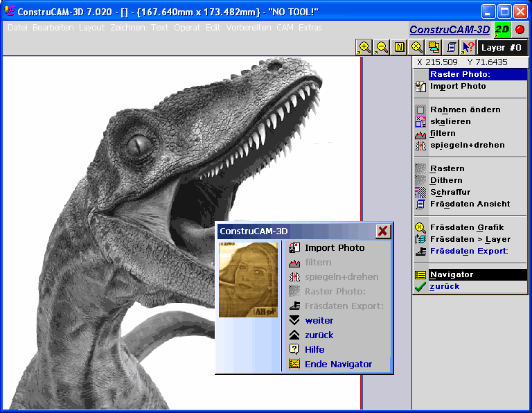Click the context help pointer icon
Screen dimensions: 532x413
[468, 47]
